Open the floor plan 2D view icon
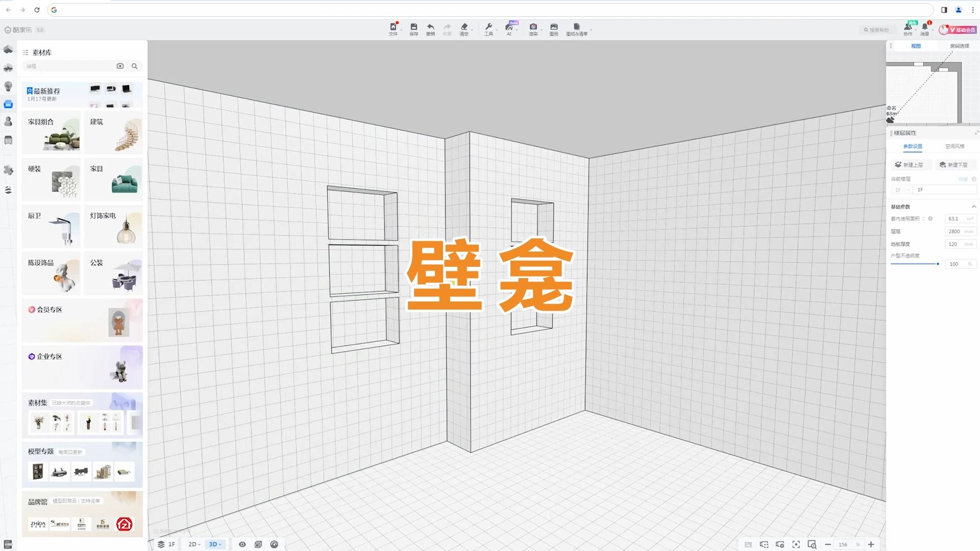Image resolution: width=980 pixels, height=551 pixels. coord(193,544)
